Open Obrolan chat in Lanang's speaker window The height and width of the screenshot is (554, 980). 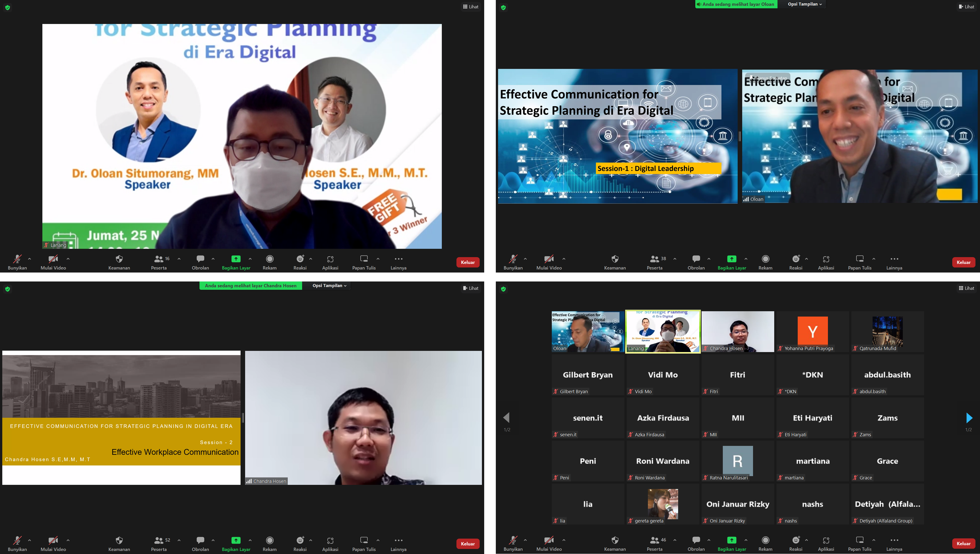pos(200,262)
